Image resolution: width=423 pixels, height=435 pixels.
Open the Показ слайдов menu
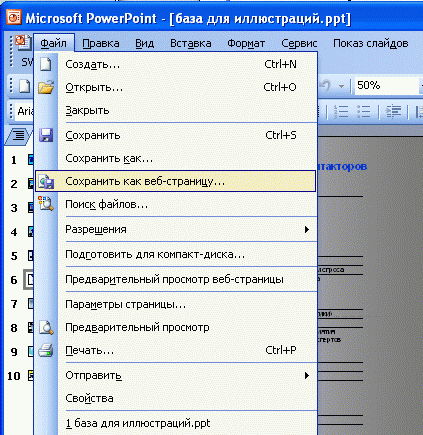[x=371, y=43]
